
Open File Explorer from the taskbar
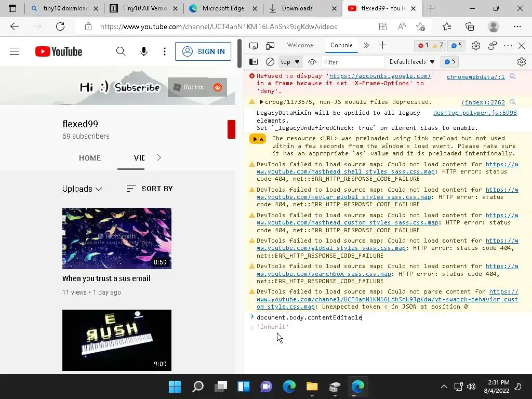[x=312, y=387]
